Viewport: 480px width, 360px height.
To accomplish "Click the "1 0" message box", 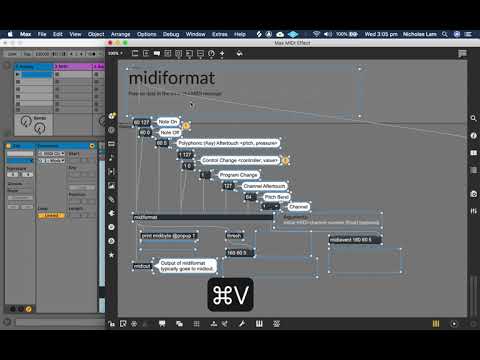I will pyautogui.click(x=187, y=166).
